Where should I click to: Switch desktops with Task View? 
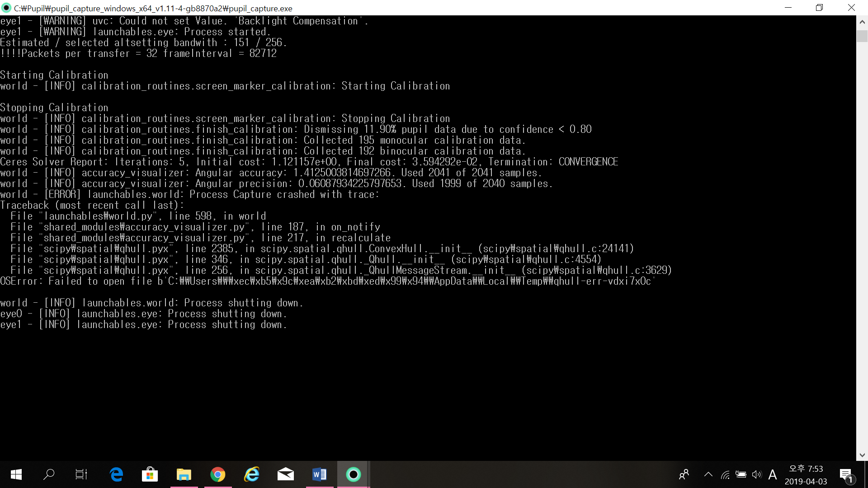pos(81,474)
